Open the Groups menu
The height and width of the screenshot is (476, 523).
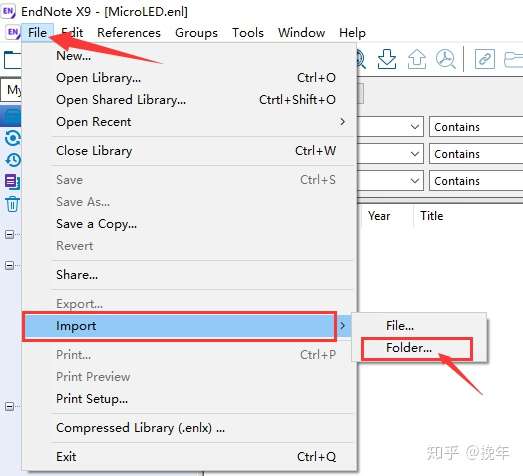pos(196,33)
